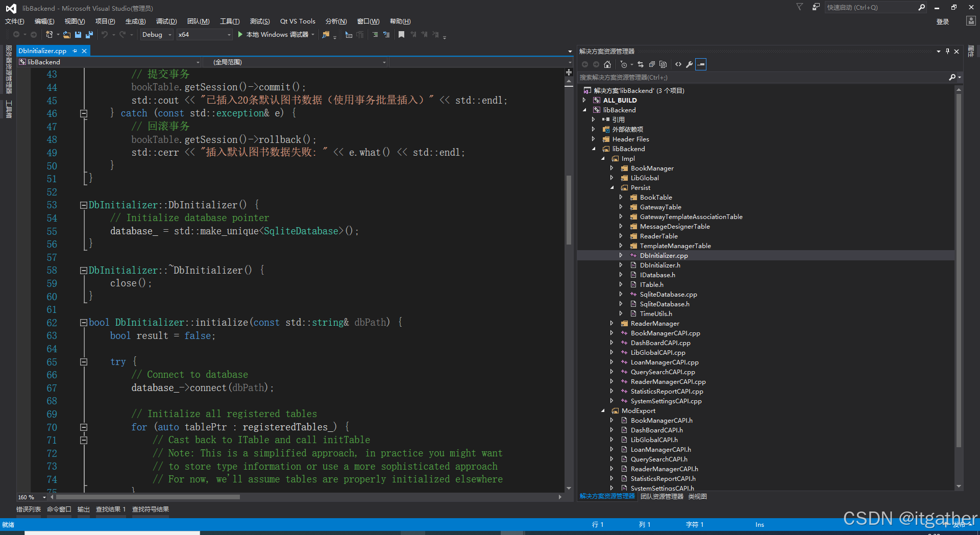Collapse the for loop fold at line 70
The width and height of the screenshot is (980, 535).
tap(84, 427)
